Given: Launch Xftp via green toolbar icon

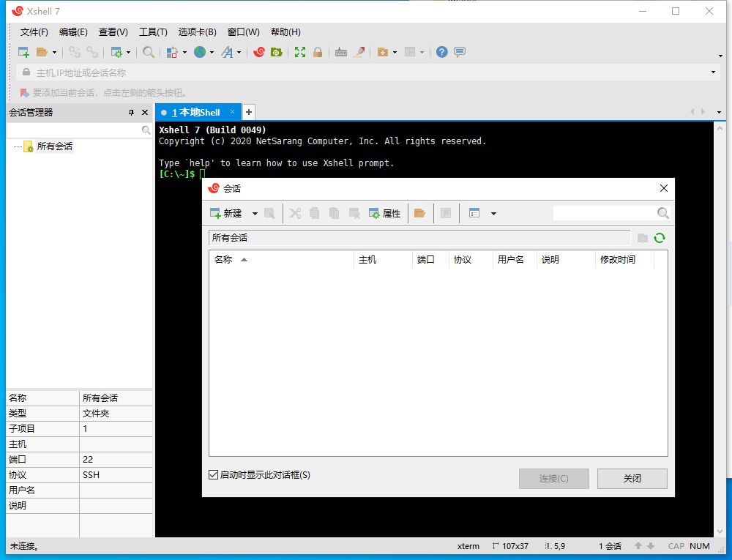Looking at the screenshot, I should (x=277, y=52).
